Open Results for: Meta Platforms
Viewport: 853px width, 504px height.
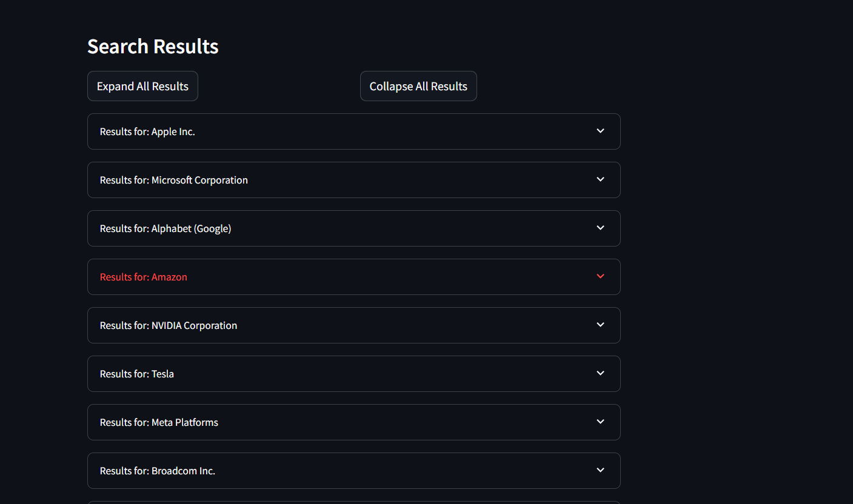coord(354,422)
